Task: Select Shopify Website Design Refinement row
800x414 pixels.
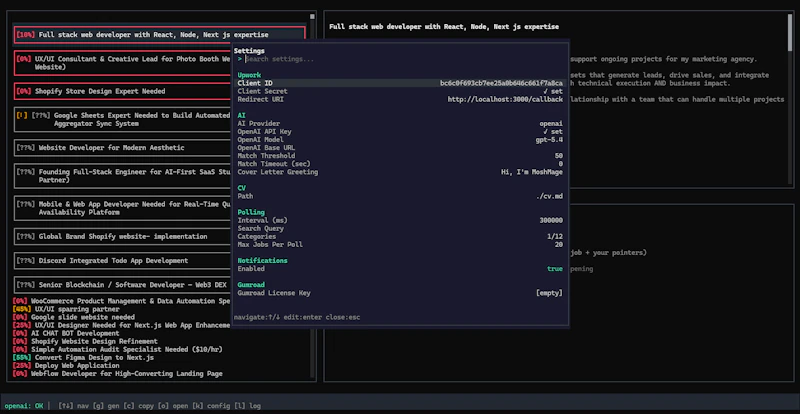Action: pyautogui.click(x=85, y=342)
